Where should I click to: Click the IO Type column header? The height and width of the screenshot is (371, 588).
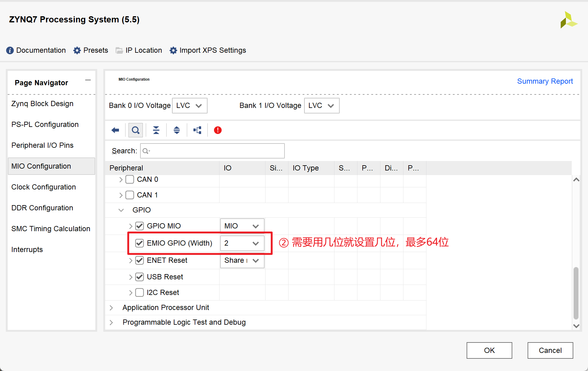pos(311,168)
